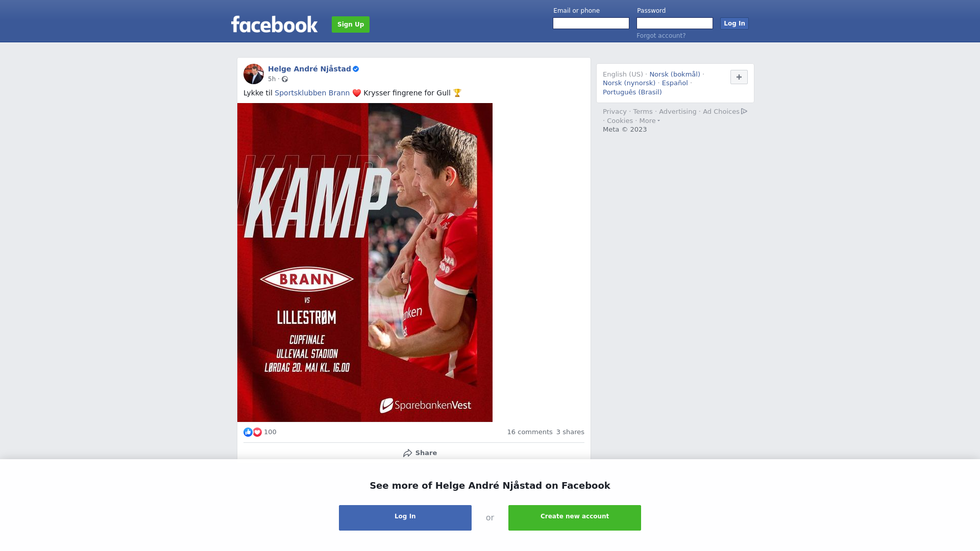The height and width of the screenshot is (551, 980).
Task: Click the green Create new account button
Action: pyautogui.click(x=575, y=518)
